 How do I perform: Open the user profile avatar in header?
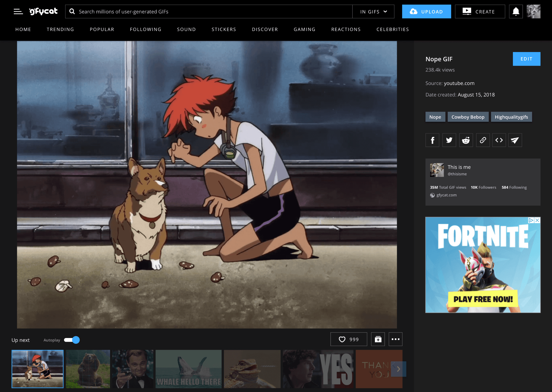533,11
